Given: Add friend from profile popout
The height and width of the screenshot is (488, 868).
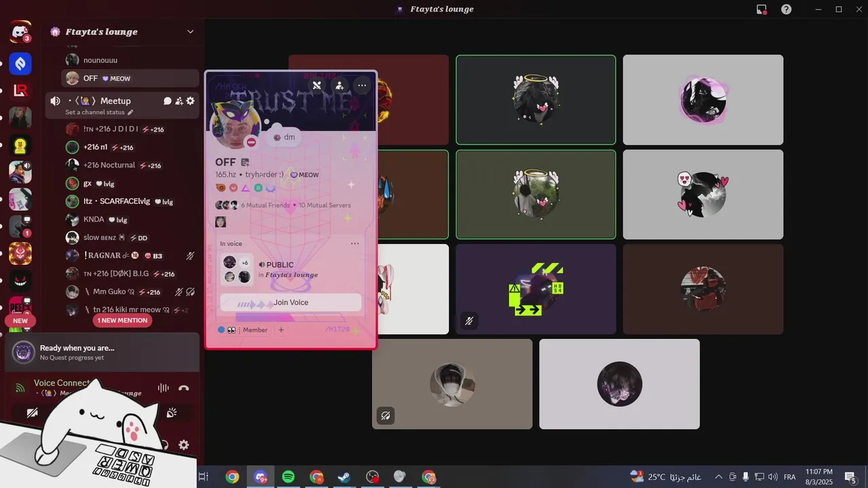Looking at the screenshot, I should [x=340, y=85].
